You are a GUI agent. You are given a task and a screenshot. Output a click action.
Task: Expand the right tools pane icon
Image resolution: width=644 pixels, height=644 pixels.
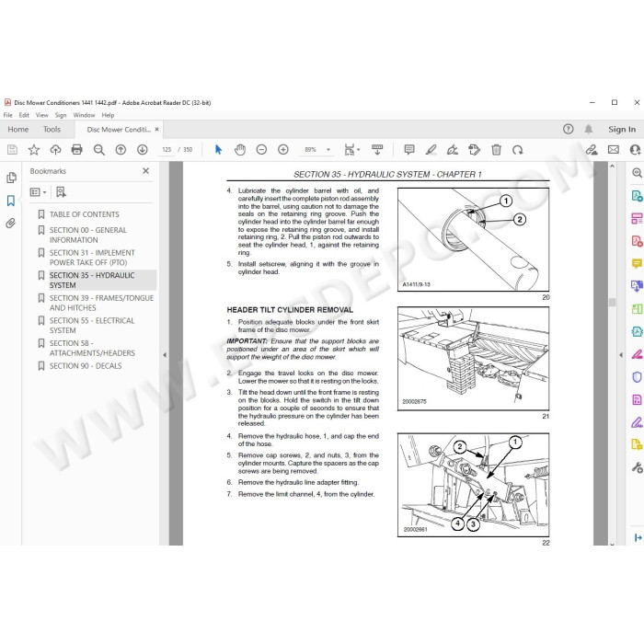tap(638, 537)
